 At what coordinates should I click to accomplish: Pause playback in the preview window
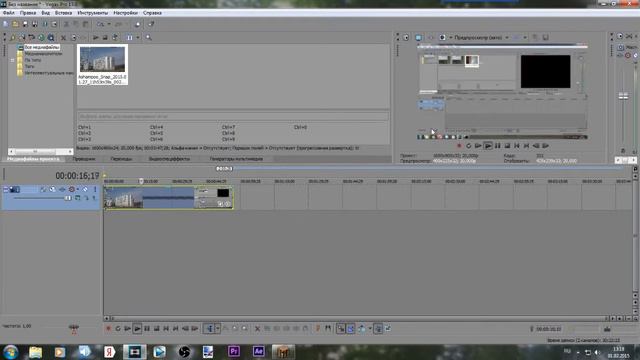click(x=498, y=146)
